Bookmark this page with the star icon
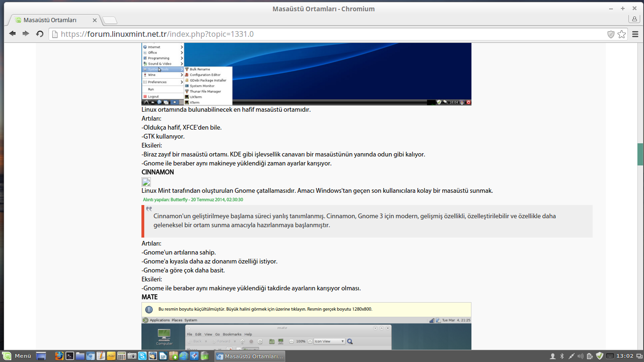This screenshot has height=362, width=644. [x=622, y=34]
